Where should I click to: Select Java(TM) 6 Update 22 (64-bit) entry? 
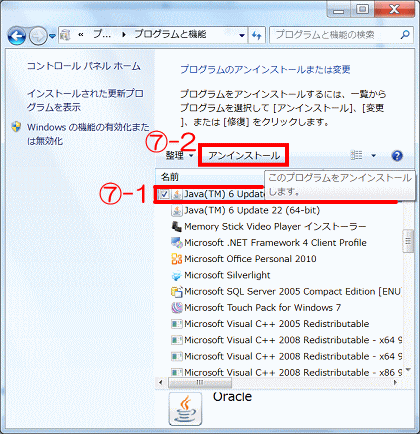tap(252, 210)
